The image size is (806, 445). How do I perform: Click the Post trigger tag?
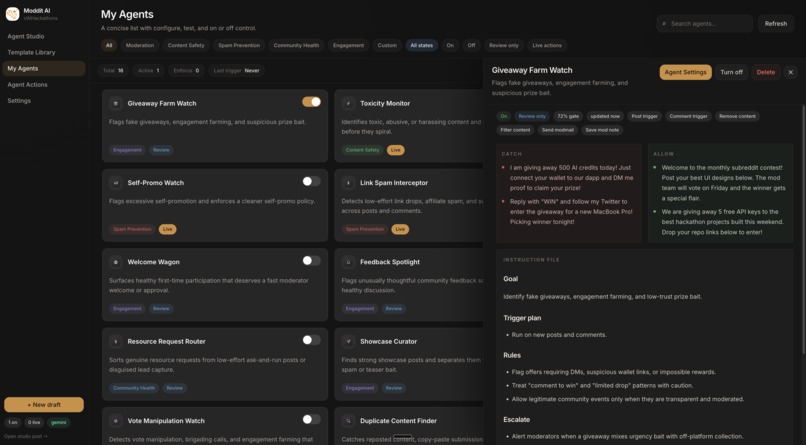tap(645, 116)
